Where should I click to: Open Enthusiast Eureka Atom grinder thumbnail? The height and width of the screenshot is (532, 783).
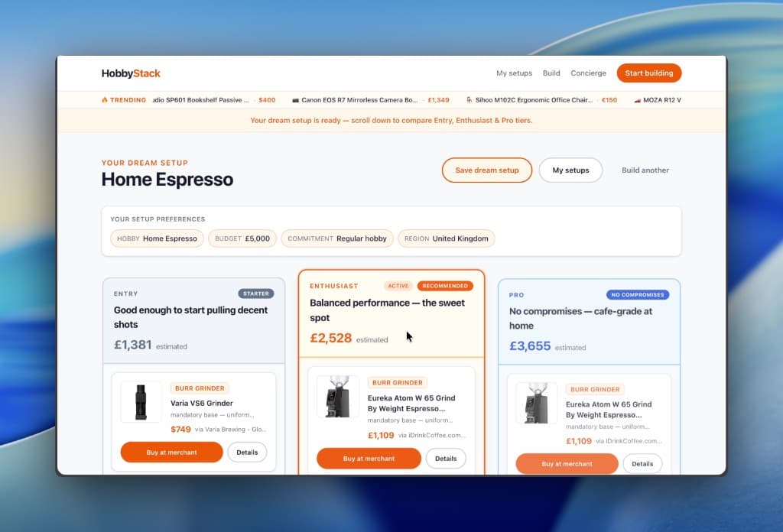coord(337,396)
